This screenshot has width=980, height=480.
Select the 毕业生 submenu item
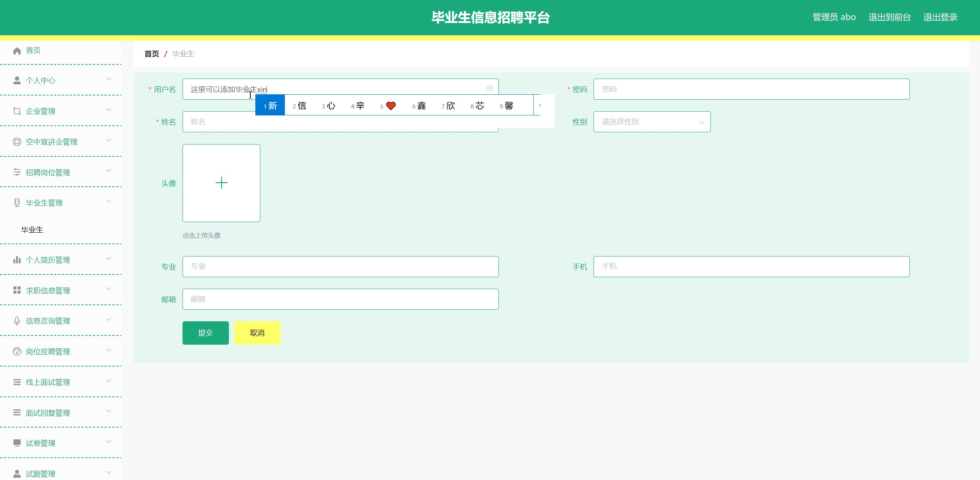click(32, 230)
